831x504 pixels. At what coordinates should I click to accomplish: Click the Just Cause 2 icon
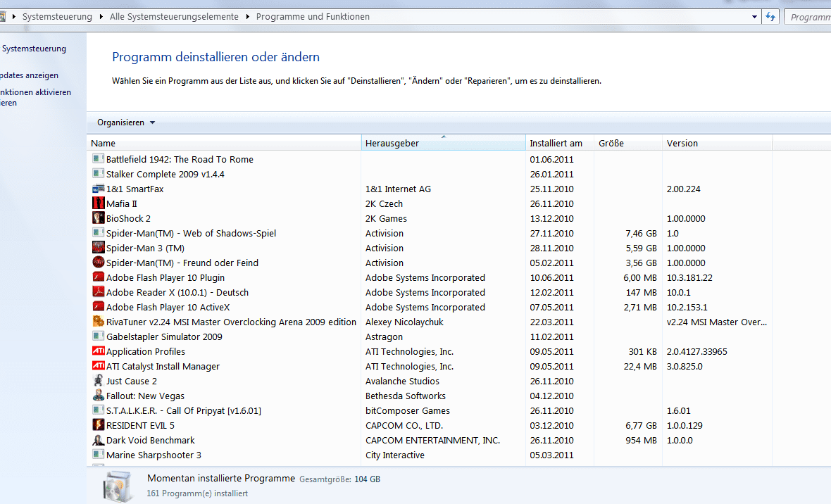pos(98,381)
